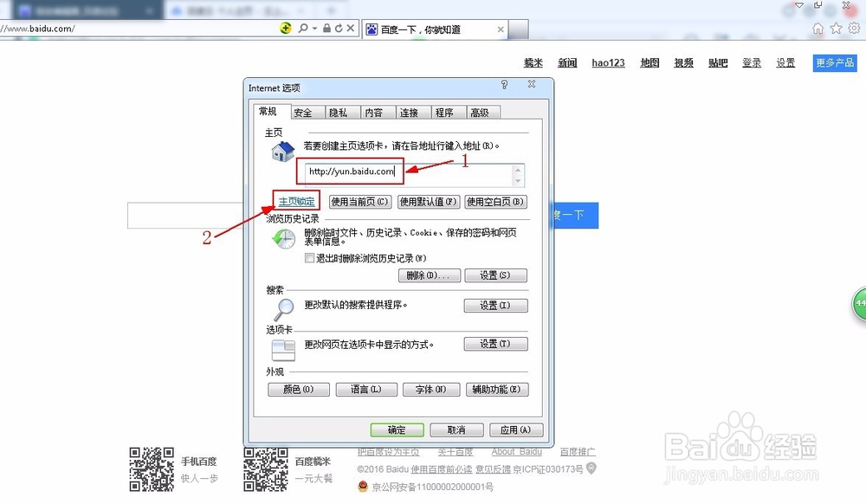Close the 百度一下 browser tab
866x504 pixels.
[x=501, y=29]
